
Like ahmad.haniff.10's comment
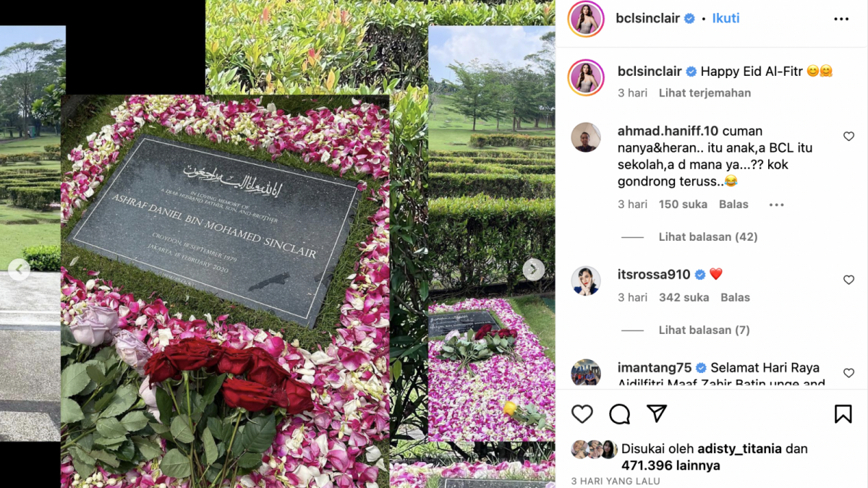coord(849,136)
